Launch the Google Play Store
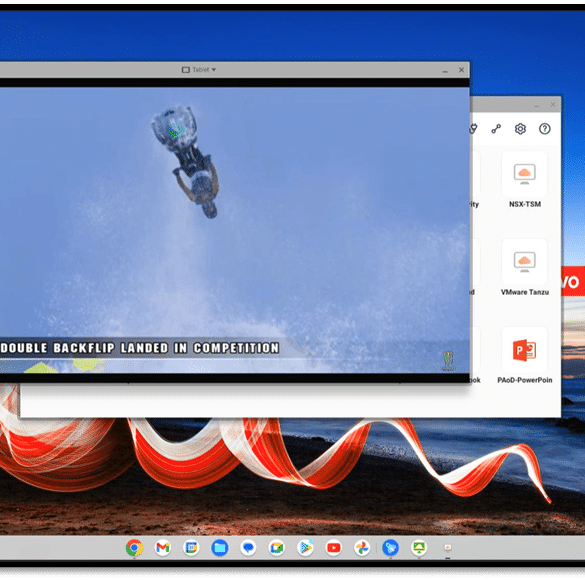 pyautogui.click(x=305, y=548)
